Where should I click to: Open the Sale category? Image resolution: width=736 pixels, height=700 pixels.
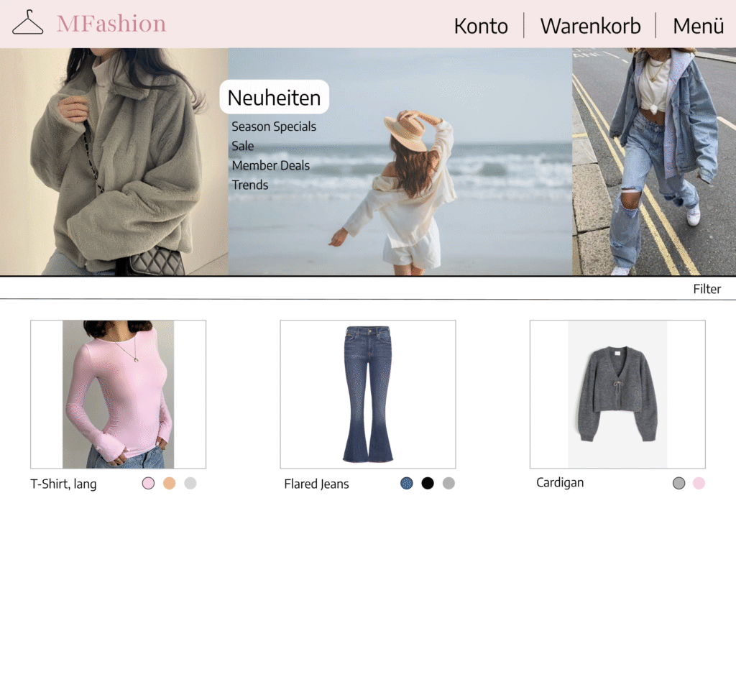click(243, 146)
